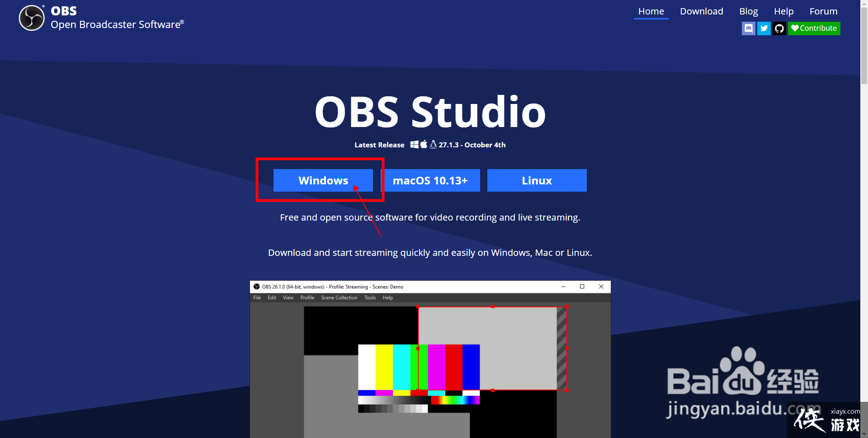This screenshot has width=868, height=438.
Task: Open the Discord icon link
Action: 749,28
